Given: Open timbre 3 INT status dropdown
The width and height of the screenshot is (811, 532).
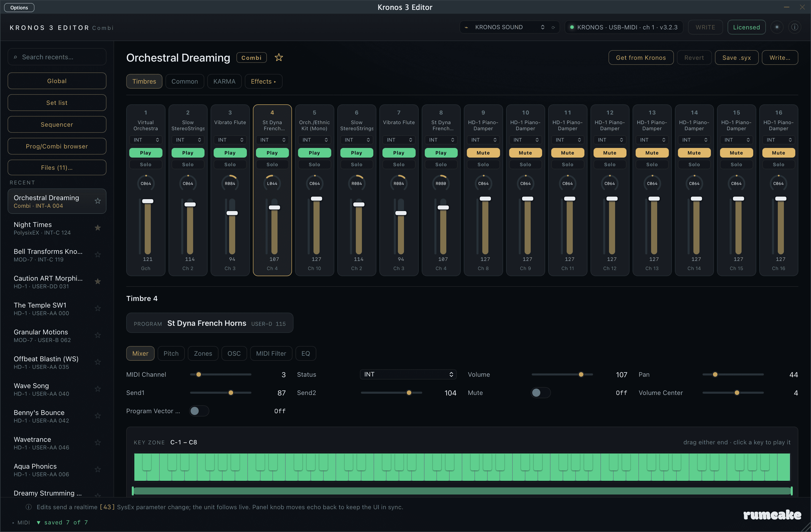Looking at the screenshot, I should pos(230,140).
